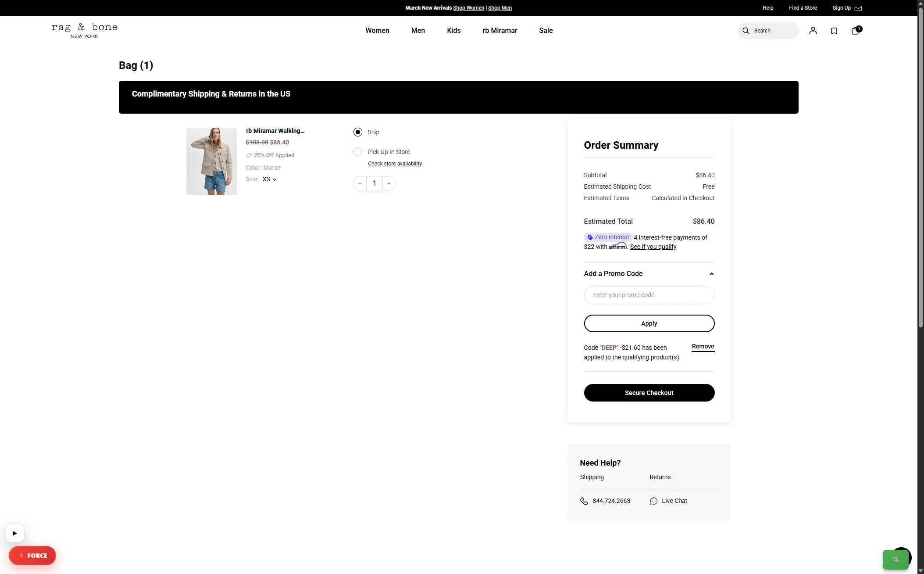Open the Sale navigation menu

[x=546, y=31]
